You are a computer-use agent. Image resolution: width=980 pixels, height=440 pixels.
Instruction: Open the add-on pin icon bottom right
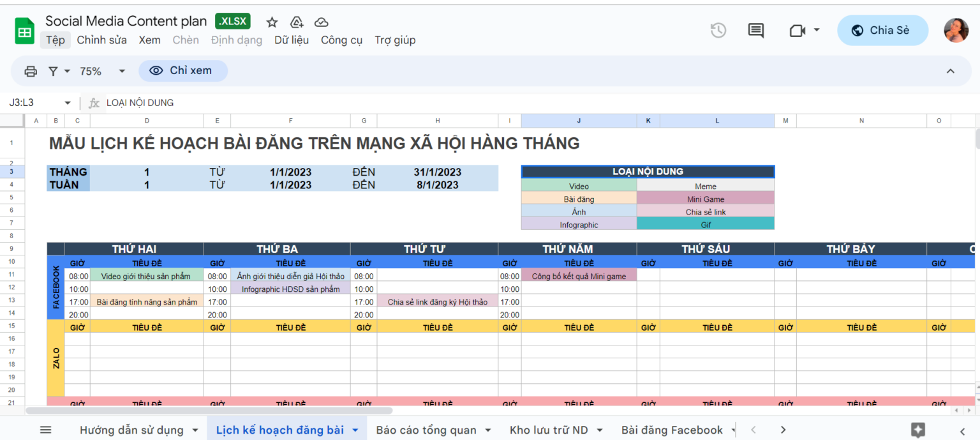[x=917, y=430]
